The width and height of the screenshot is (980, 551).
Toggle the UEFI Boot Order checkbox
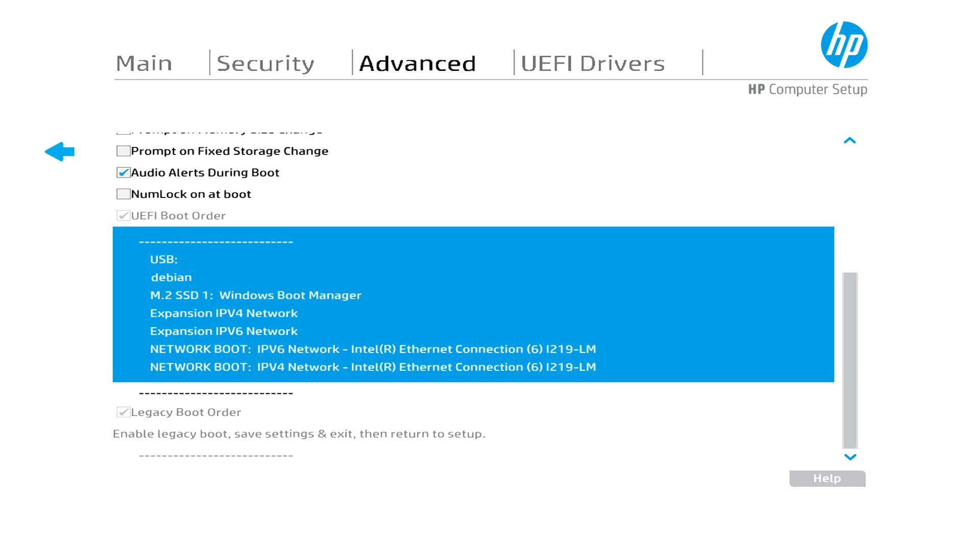[x=123, y=215]
